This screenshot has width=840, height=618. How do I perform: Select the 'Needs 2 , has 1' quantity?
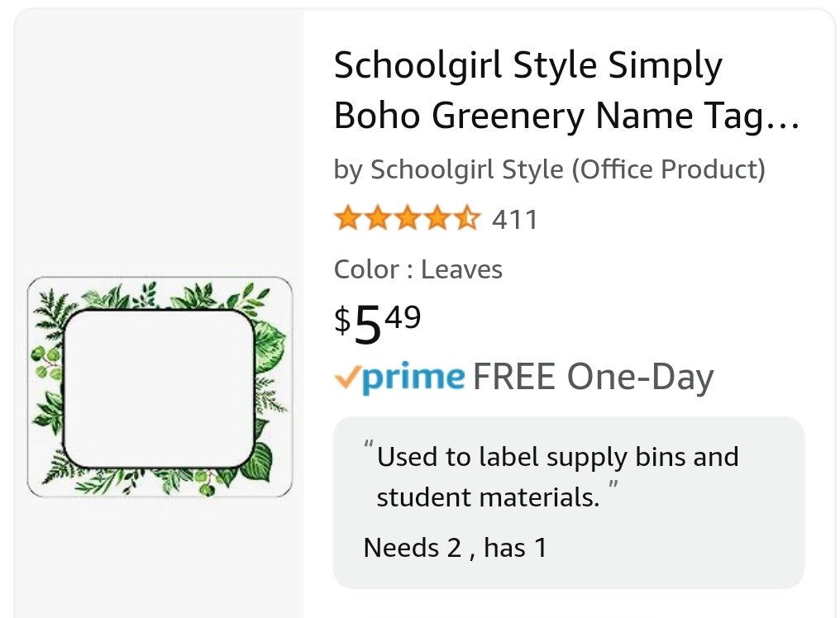456,548
